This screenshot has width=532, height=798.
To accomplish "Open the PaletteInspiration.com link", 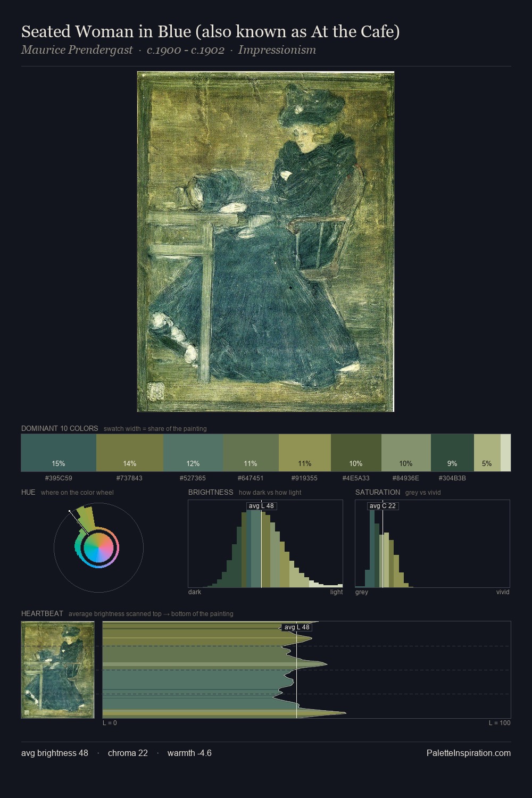I will [x=469, y=753].
